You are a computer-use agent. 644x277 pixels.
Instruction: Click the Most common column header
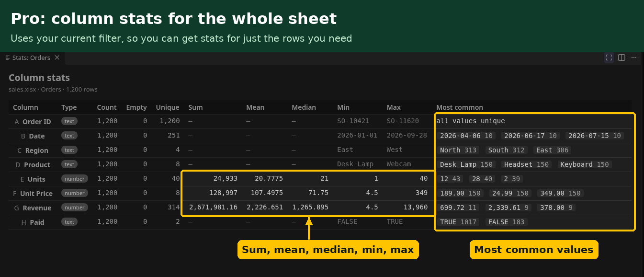click(460, 107)
